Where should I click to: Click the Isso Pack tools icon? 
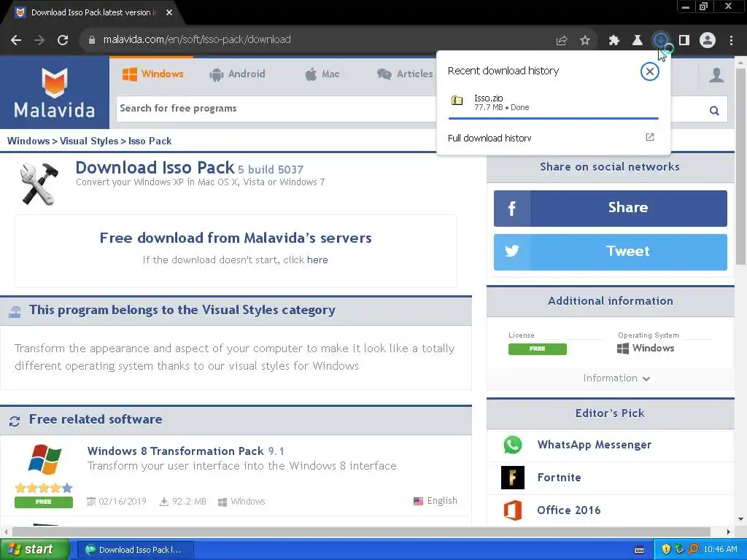(39, 183)
